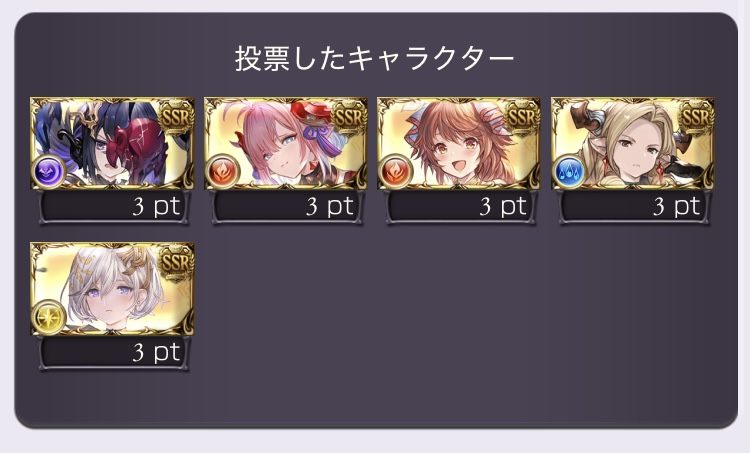Click the 投票したキャラクター heading
This screenshot has width=750, height=453.
pyautogui.click(x=375, y=59)
